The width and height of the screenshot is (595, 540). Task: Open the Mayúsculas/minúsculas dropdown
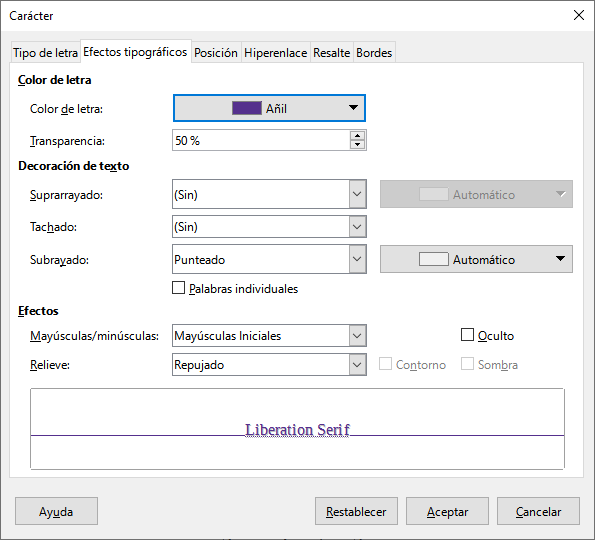269,335
